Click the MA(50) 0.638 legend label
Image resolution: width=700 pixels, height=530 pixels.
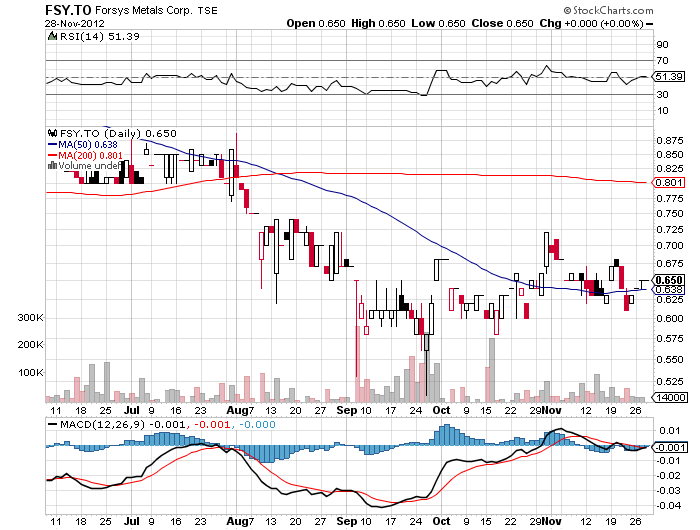88,145
